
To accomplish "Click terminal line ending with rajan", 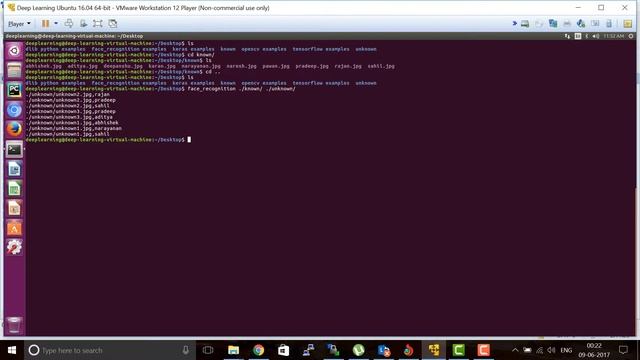I will click(x=68, y=94).
